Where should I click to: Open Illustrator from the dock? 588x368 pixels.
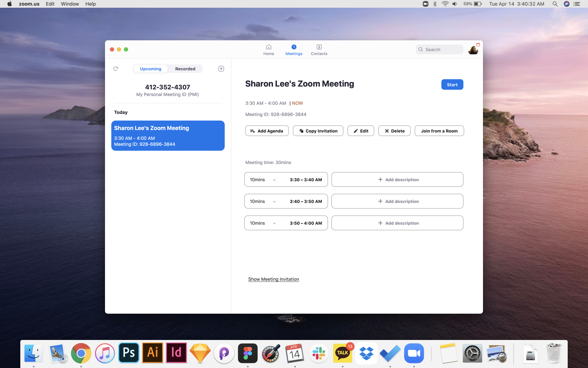(153, 353)
